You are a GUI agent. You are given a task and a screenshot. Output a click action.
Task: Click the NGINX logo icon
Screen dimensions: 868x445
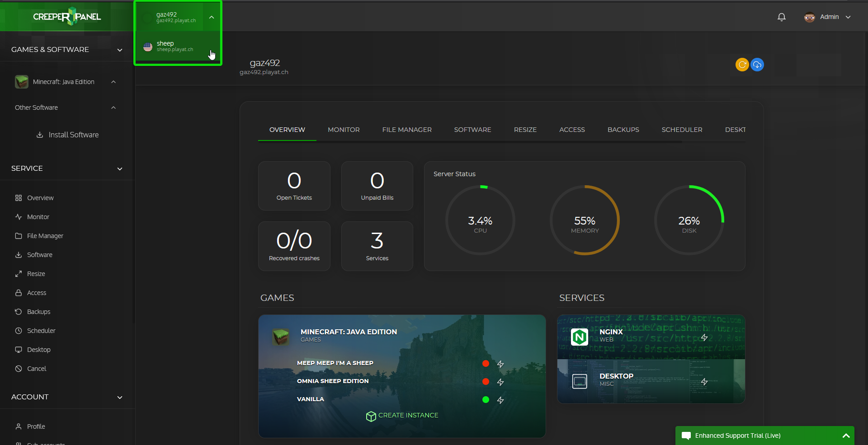(580, 337)
